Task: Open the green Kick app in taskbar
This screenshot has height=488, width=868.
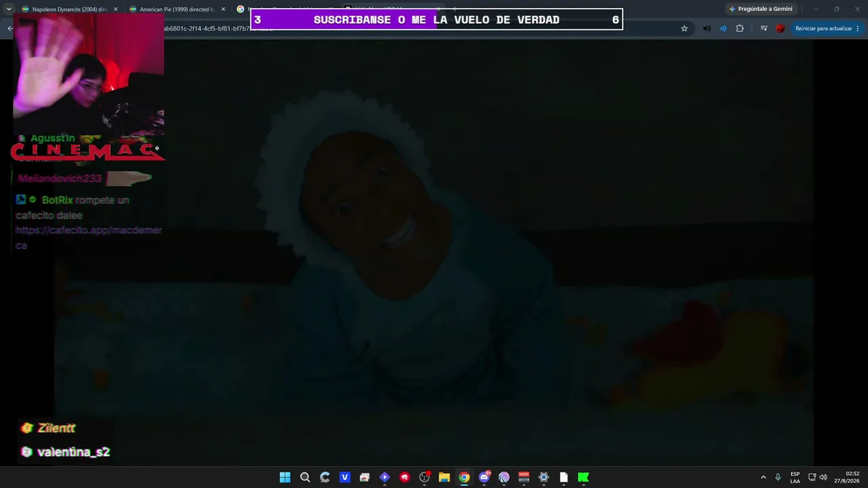Action: pos(583,477)
